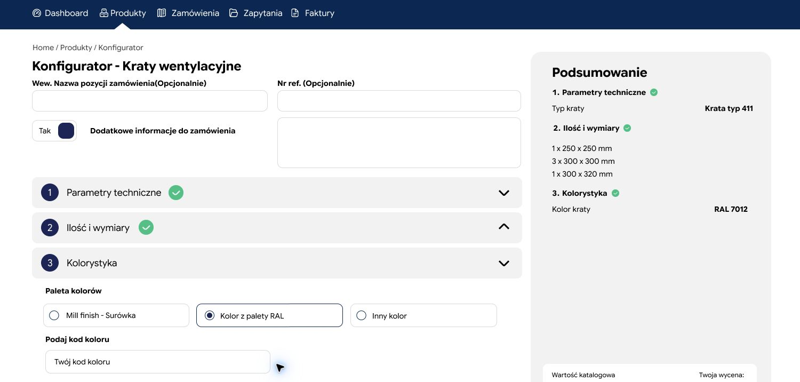Click the Twój kod koloru input field
Screen dimensions: 800x382
click(158, 362)
